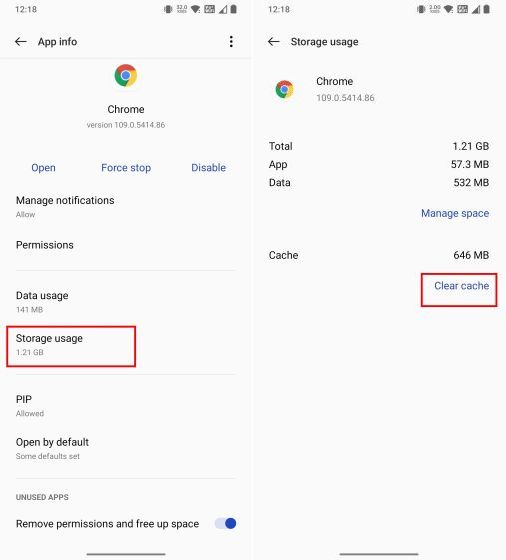Image resolution: width=506 pixels, height=560 pixels.
Task: Go back from the Storage usage screen
Action: [x=274, y=42]
